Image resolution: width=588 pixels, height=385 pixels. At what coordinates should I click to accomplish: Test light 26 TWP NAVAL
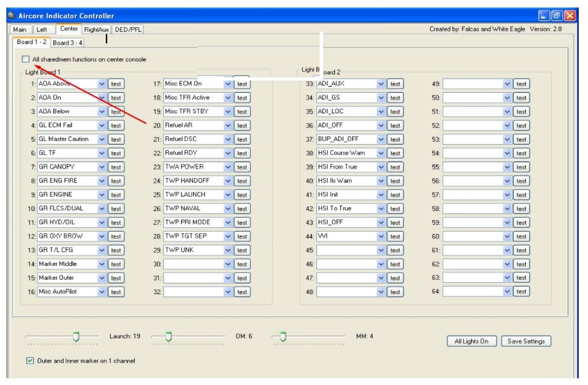point(242,209)
